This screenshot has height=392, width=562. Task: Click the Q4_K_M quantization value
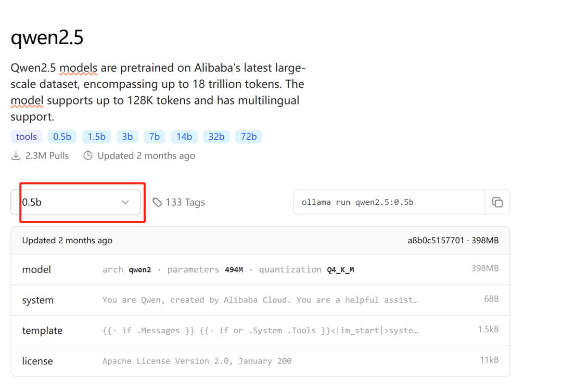click(x=340, y=270)
